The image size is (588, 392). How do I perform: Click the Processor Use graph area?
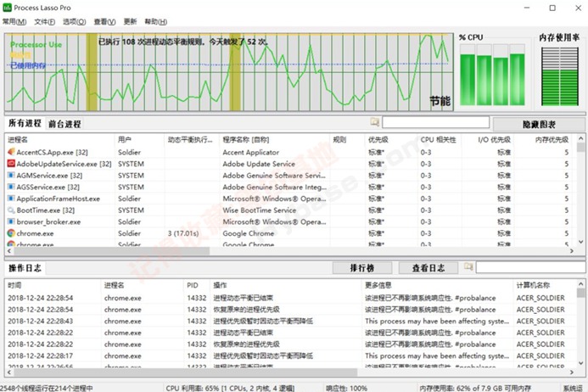pos(229,71)
